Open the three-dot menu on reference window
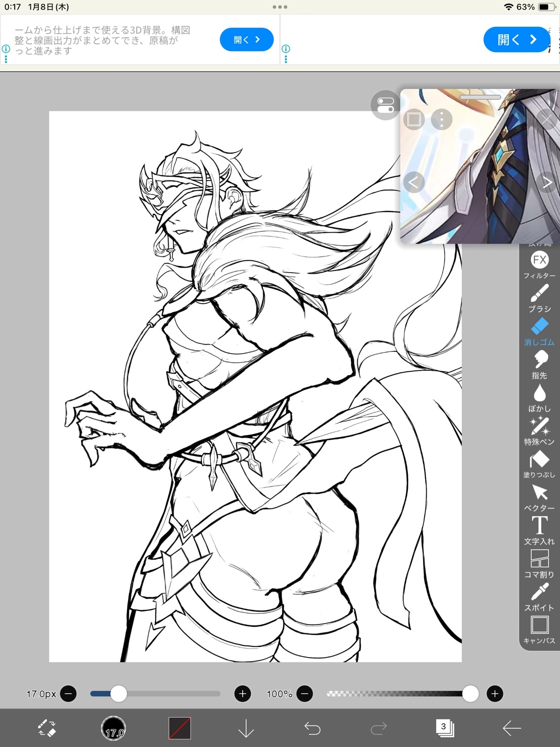The width and height of the screenshot is (560, 747). point(442,119)
